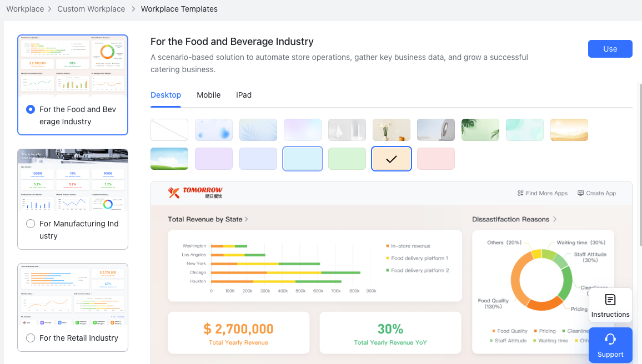Click the Use button
This screenshot has width=642, height=364.
click(x=610, y=49)
